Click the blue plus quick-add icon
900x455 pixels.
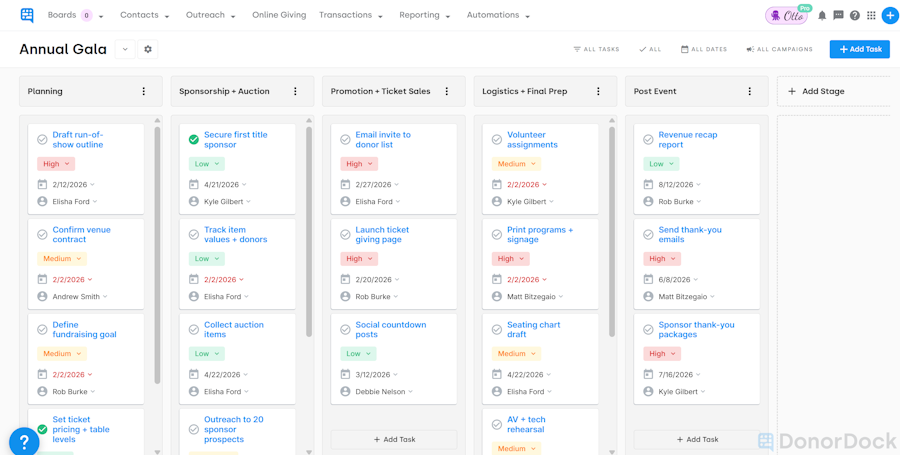pyautogui.click(x=889, y=16)
